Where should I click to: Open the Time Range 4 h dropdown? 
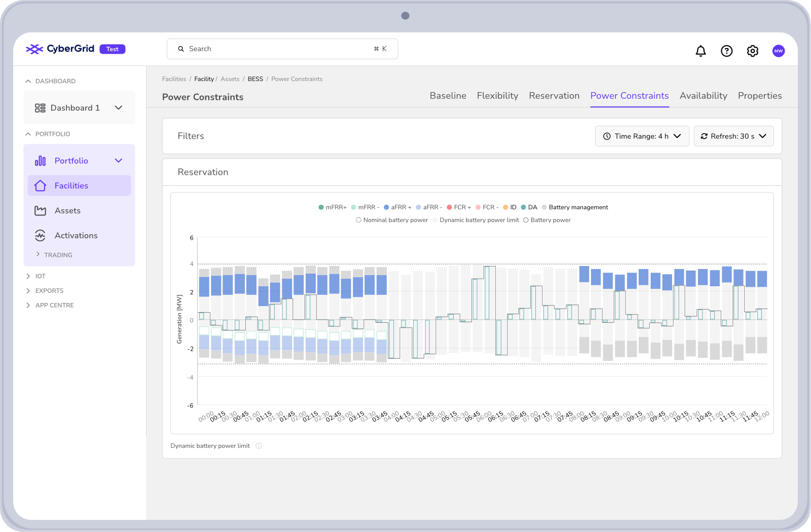pos(642,136)
